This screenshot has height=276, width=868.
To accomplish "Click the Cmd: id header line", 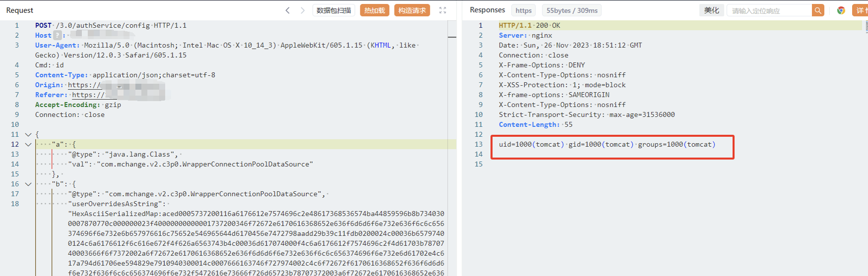I will tap(49, 65).
